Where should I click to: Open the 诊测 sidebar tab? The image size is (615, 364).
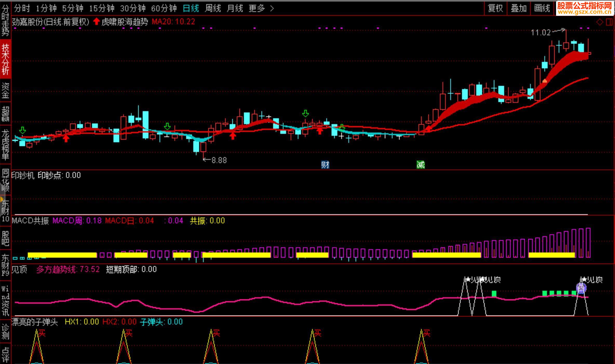tap(5, 332)
